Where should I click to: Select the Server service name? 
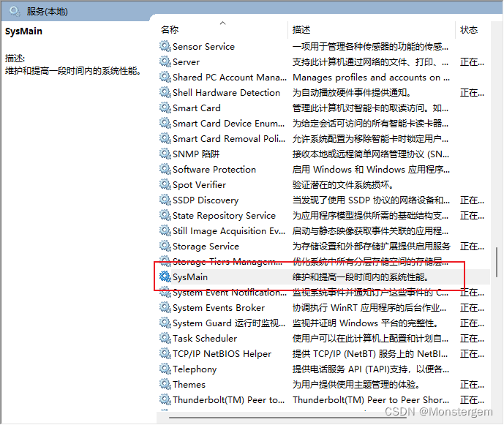click(186, 62)
